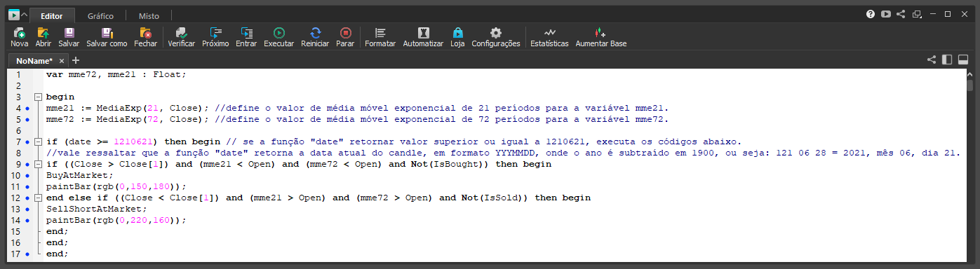Collapse the ribbon with the caret arrow
This screenshot has width=980, height=269.
coord(25,15)
